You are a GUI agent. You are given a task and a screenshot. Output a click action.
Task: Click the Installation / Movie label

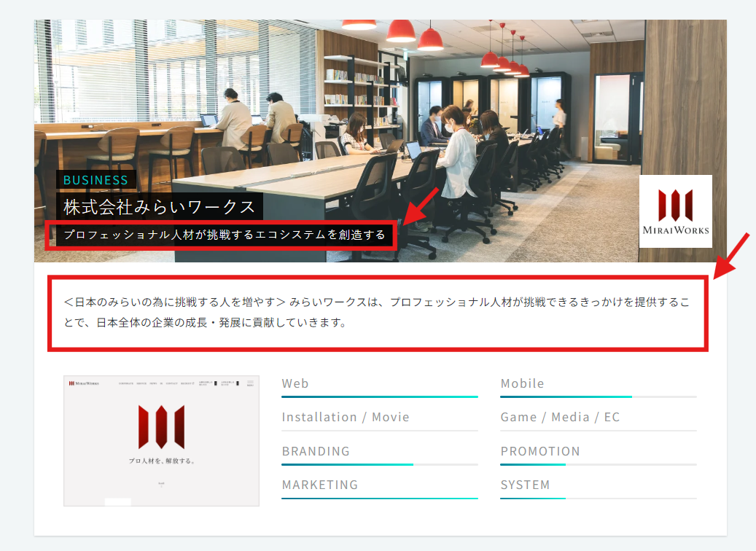tap(346, 417)
